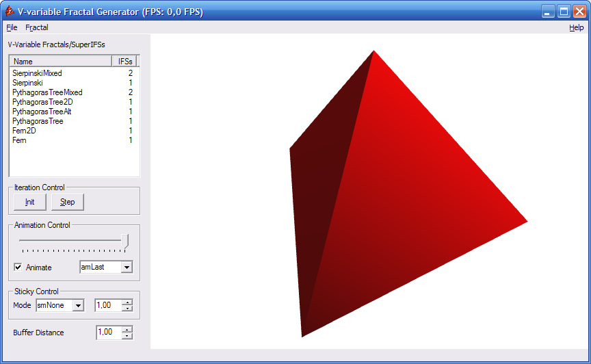This screenshot has height=364, width=591.
Task: Open the Help menu
Action: coord(576,28)
